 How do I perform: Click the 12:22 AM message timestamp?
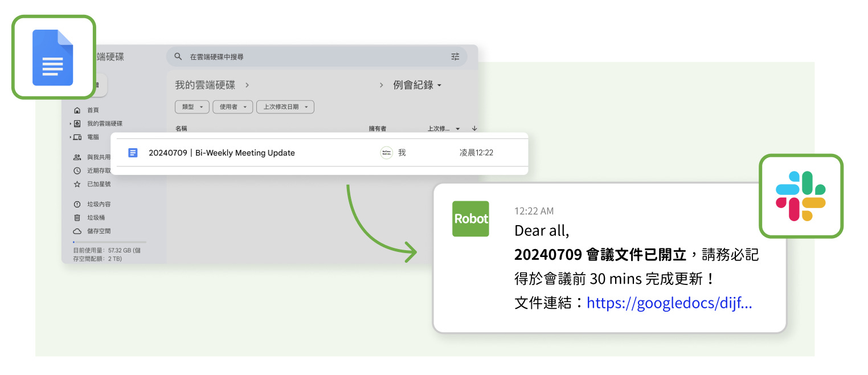(x=534, y=211)
